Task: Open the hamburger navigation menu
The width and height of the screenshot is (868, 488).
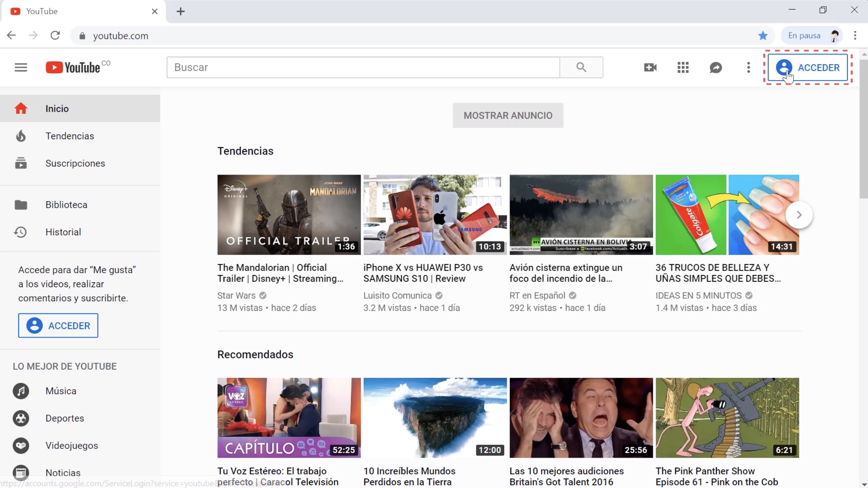Action: tap(21, 67)
